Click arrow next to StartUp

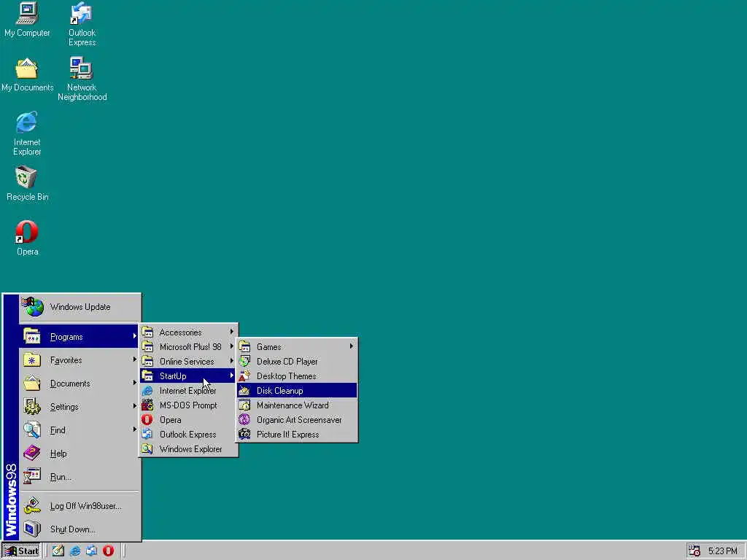coord(231,376)
